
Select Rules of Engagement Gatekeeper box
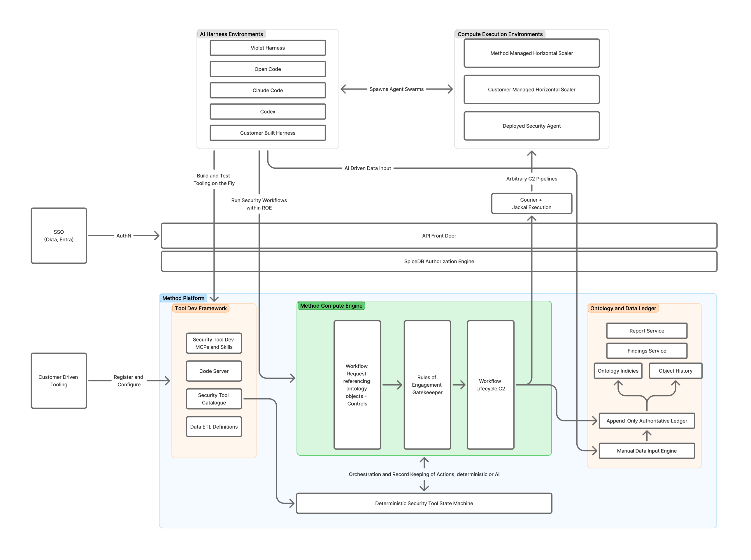point(427,385)
